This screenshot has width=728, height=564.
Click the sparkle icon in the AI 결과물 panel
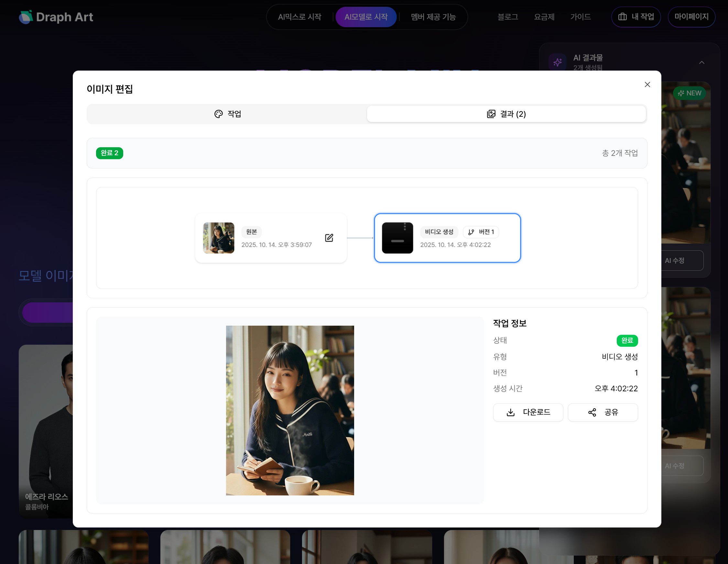click(x=557, y=62)
